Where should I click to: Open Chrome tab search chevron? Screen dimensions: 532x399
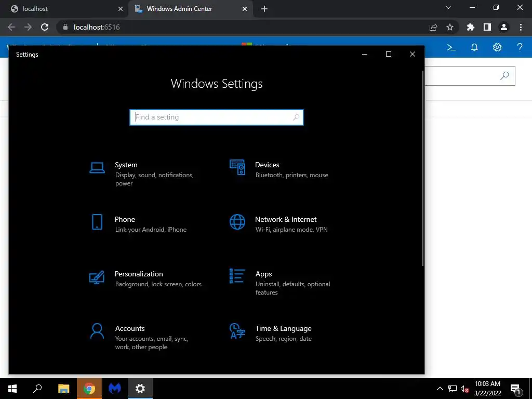[448, 7]
